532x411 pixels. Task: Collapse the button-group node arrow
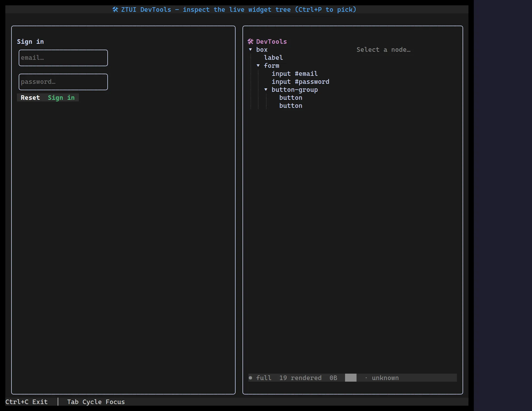point(266,90)
